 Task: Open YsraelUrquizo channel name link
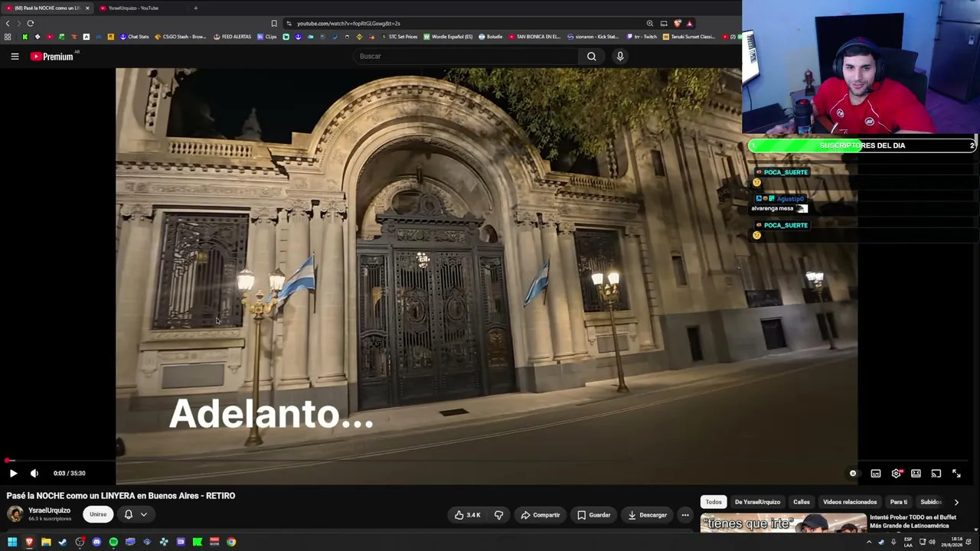tap(49, 510)
